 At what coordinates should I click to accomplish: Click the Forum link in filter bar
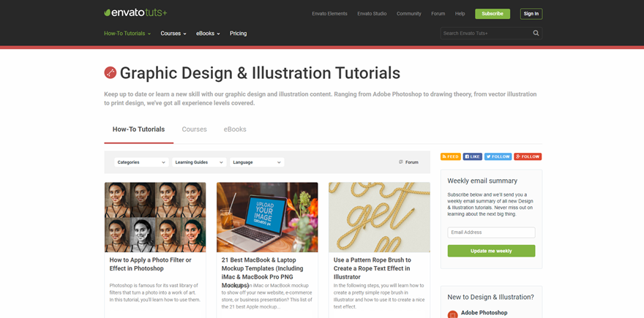408,162
